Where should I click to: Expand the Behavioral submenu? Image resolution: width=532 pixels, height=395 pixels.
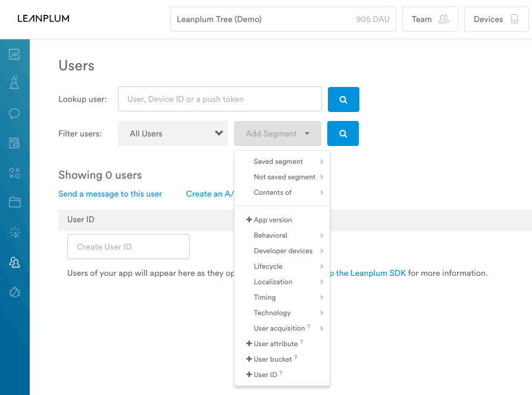(x=282, y=235)
